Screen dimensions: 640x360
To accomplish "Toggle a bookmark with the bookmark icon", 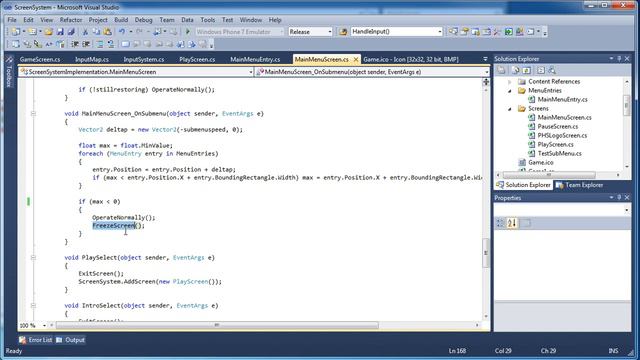I will [125, 44].
